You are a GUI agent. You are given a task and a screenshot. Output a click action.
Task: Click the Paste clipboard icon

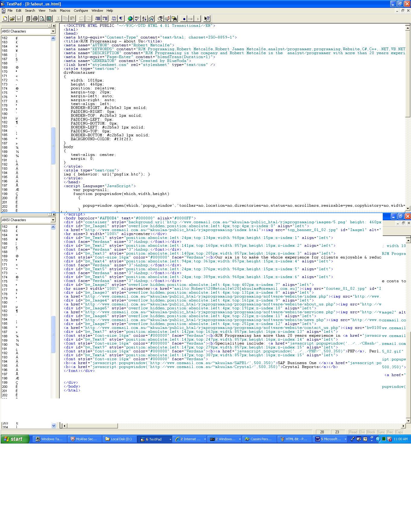pos(72,19)
